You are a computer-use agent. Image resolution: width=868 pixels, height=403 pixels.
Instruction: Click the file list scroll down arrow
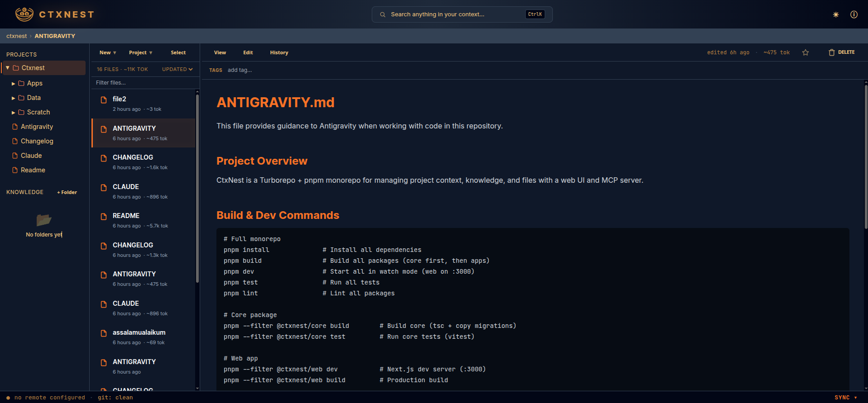[197, 388]
